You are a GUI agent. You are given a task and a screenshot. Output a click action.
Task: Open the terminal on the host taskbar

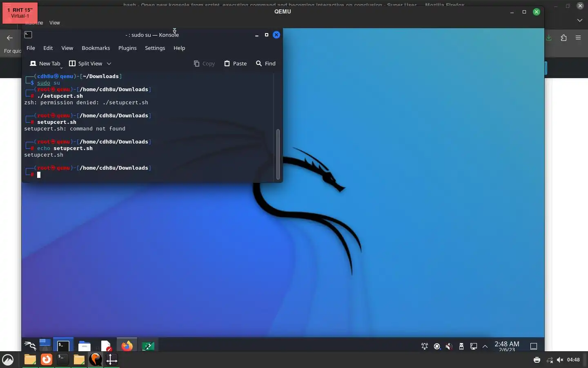pyautogui.click(x=62, y=360)
